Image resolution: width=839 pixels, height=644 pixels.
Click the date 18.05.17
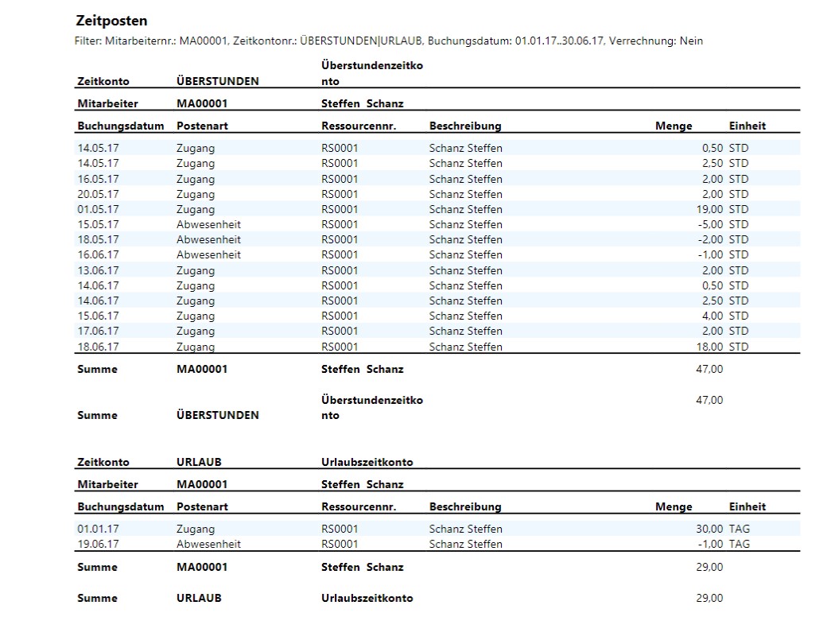click(x=98, y=239)
